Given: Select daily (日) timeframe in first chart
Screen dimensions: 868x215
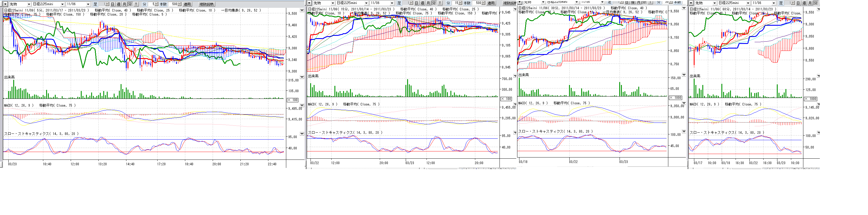Looking at the screenshot, I should click(113, 4).
